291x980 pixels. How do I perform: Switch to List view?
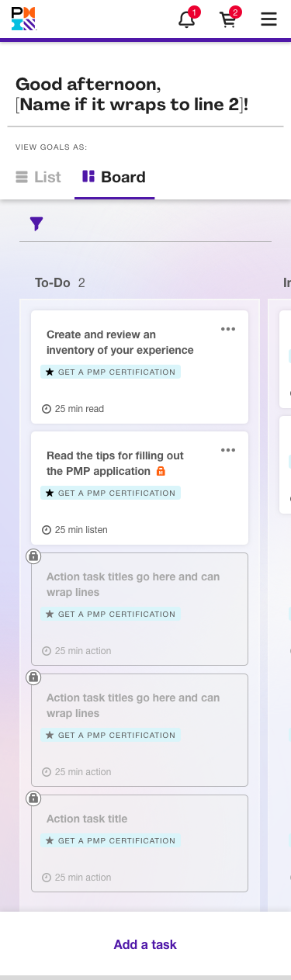tap(38, 177)
